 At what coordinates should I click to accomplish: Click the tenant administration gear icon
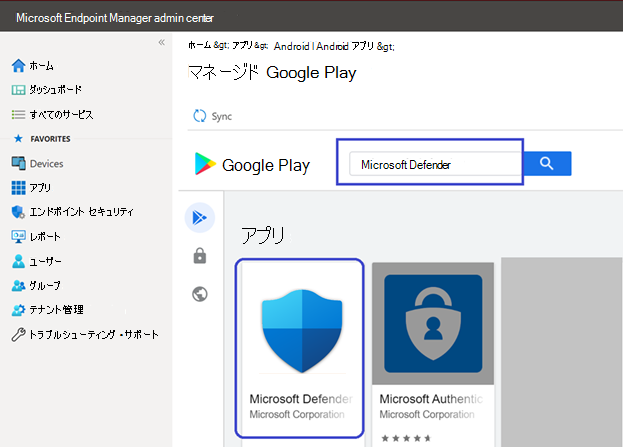(x=18, y=310)
